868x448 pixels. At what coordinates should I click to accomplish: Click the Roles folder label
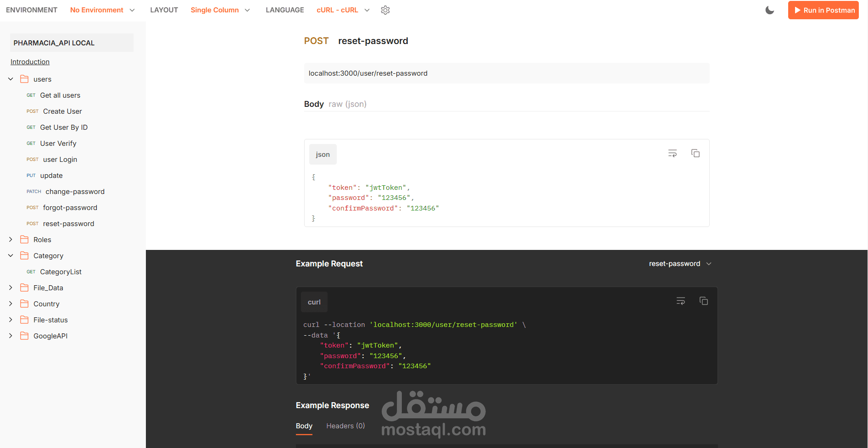coord(42,240)
